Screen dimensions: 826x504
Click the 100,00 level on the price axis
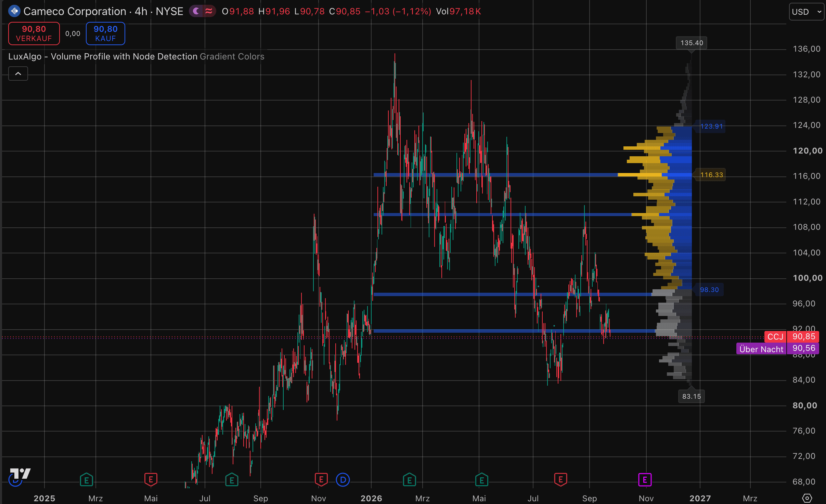click(808, 278)
